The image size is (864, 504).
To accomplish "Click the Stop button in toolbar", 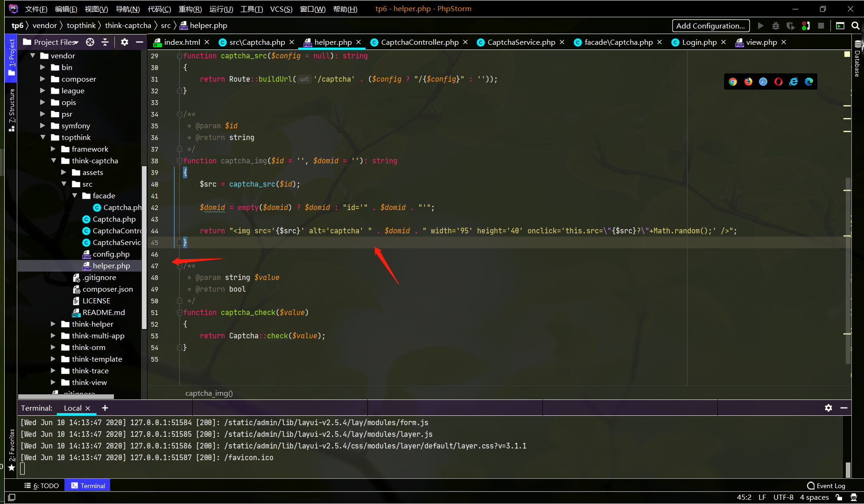I will pos(821,26).
